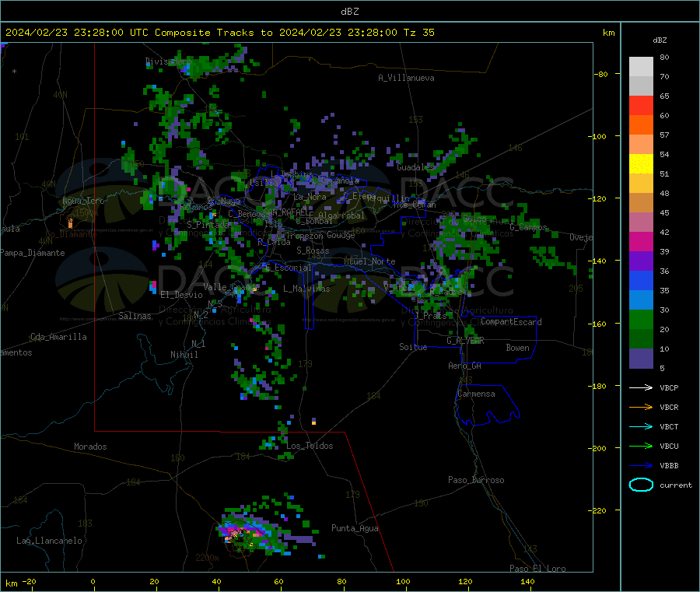Click the -80 km right axis label
The height and width of the screenshot is (592, 700).
click(600, 74)
